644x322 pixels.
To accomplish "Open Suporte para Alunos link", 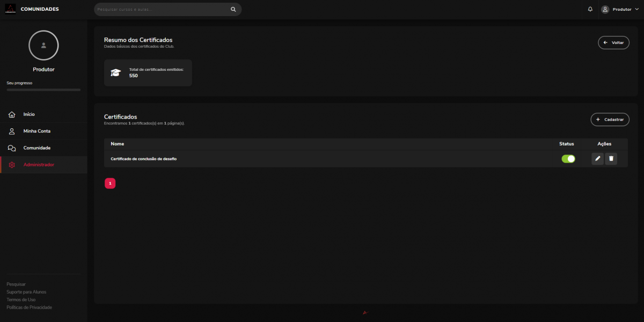I will click(x=26, y=292).
